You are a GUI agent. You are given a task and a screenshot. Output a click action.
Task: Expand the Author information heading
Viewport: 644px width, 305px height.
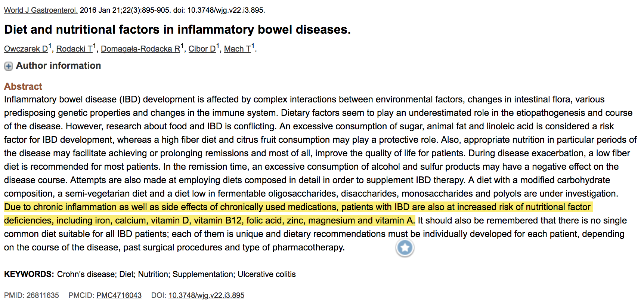pos(58,66)
